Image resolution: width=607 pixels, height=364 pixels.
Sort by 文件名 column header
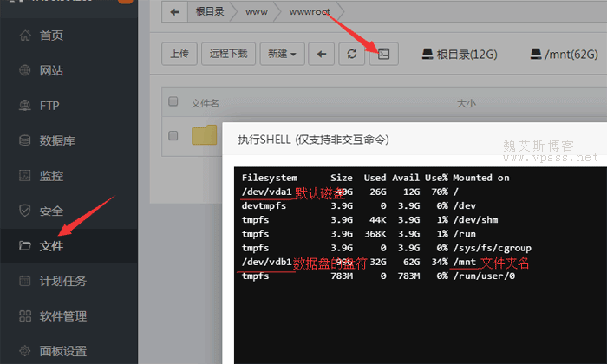206,103
